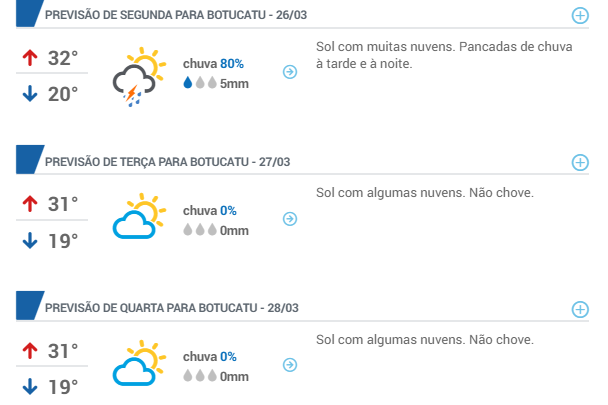608x405 pixels.
Task: Open rain details arrow for Monday 26/03
Action: [x=290, y=72]
